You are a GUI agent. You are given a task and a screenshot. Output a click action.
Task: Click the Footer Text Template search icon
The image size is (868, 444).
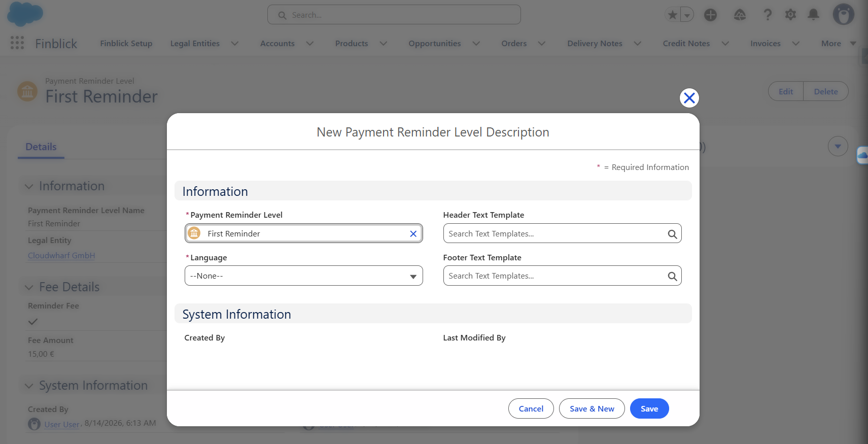click(672, 276)
